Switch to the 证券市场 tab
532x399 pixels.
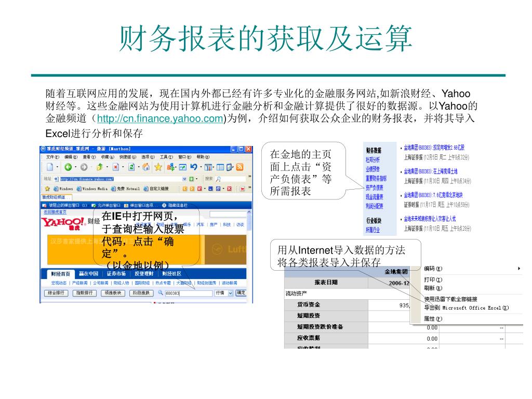click(x=116, y=273)
